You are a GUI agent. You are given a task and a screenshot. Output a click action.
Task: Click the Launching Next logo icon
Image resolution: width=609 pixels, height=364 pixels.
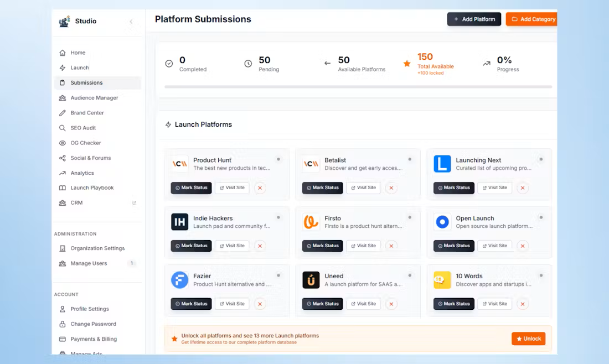442,164
